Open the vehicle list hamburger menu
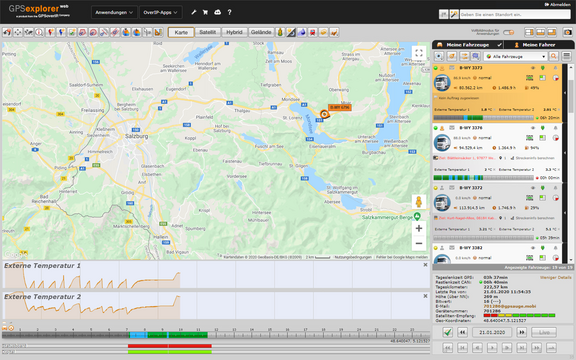The width and height of the screenshot is (576, 360). [x=567, y=56]
